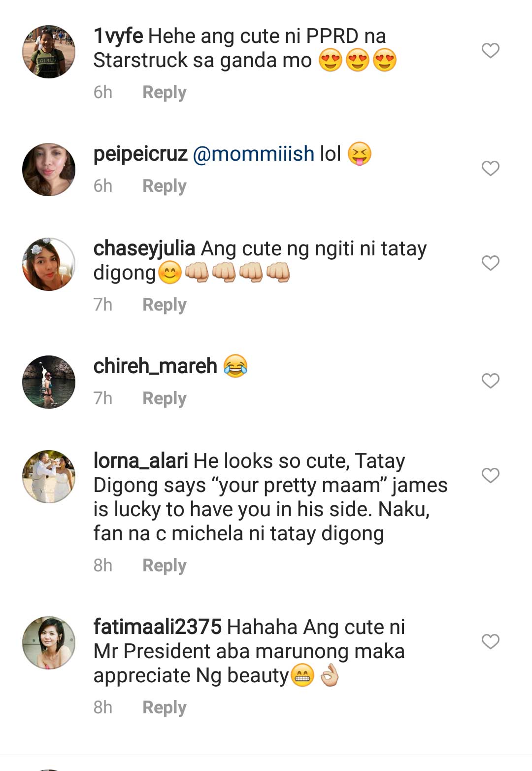532x771 pixels.
Task: Open 1vyfe's profile picture
Action: coord(49,52)
